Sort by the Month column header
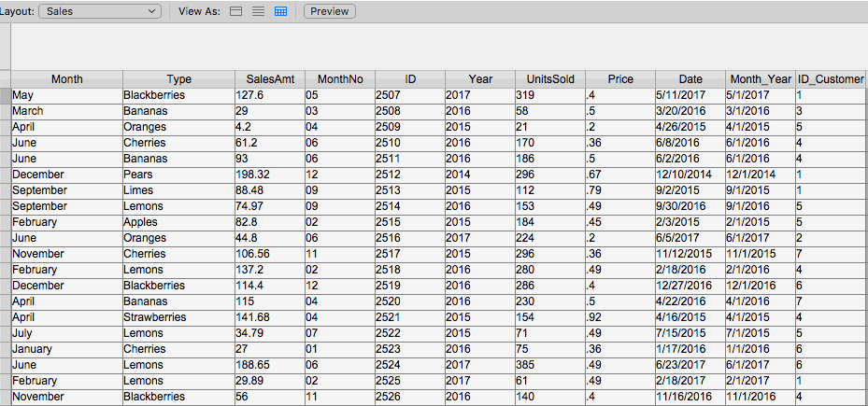The image size is (868, 406). [67, 79]
